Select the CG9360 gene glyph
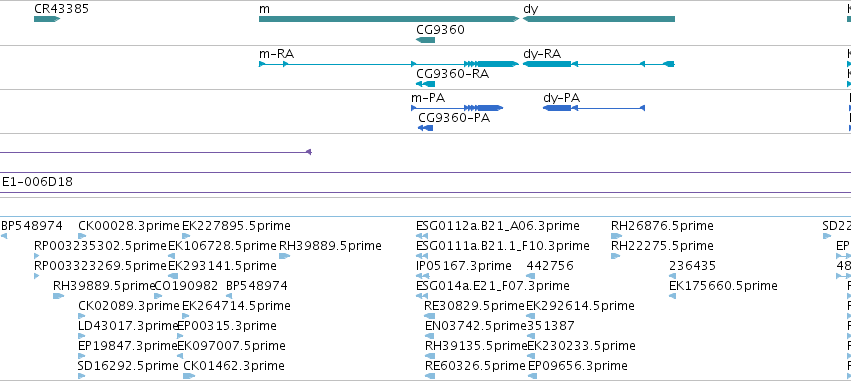The height and width of the screenshot is (381, 851). pyautogui.click(x=426, y=40)
